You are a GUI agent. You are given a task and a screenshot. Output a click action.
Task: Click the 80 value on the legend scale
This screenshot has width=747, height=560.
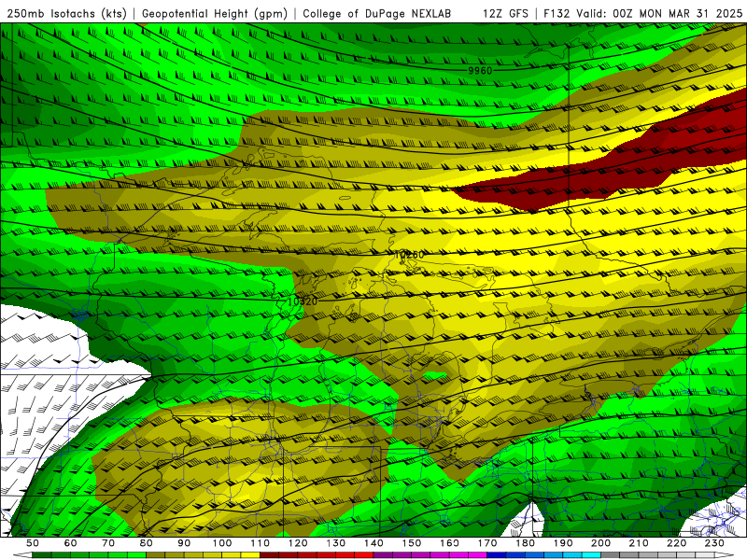tap(147, 543)
